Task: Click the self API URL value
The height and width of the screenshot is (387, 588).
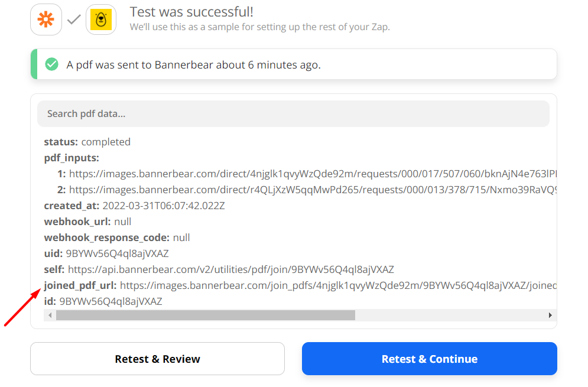Action: pyautogui.click(x=230, y=269)
